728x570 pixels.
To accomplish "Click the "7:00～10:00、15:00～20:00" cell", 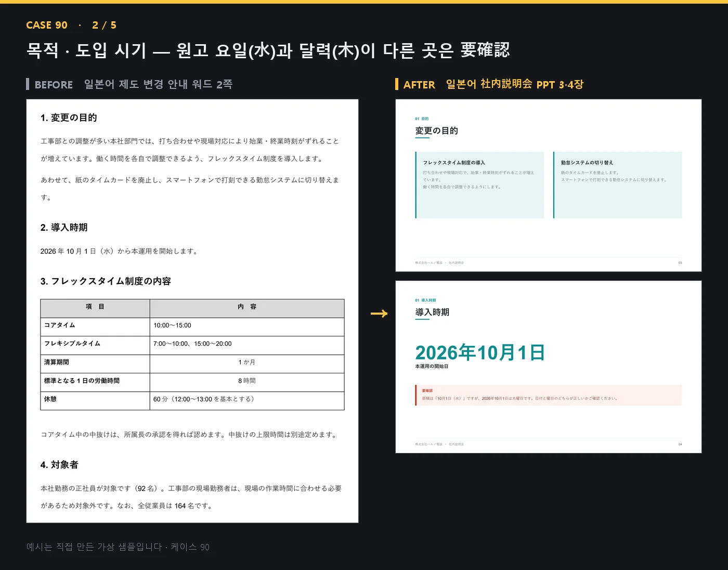I will click(x=247, y=345).
